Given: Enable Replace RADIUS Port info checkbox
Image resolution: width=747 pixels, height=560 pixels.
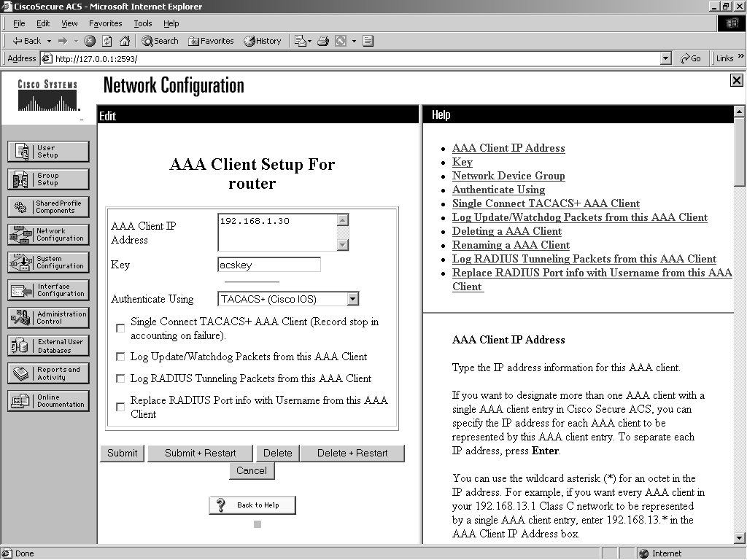Looking at the screenshot, I should point(120,407).
